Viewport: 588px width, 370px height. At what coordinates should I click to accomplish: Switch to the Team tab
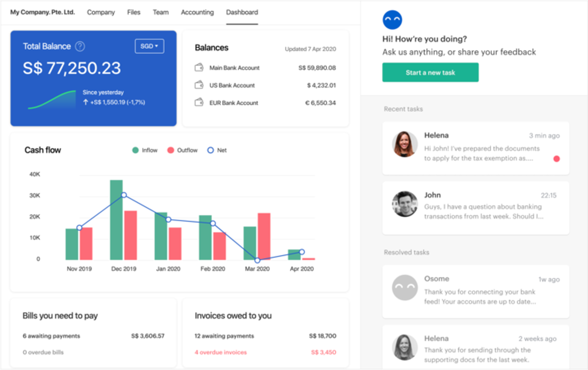161,12
